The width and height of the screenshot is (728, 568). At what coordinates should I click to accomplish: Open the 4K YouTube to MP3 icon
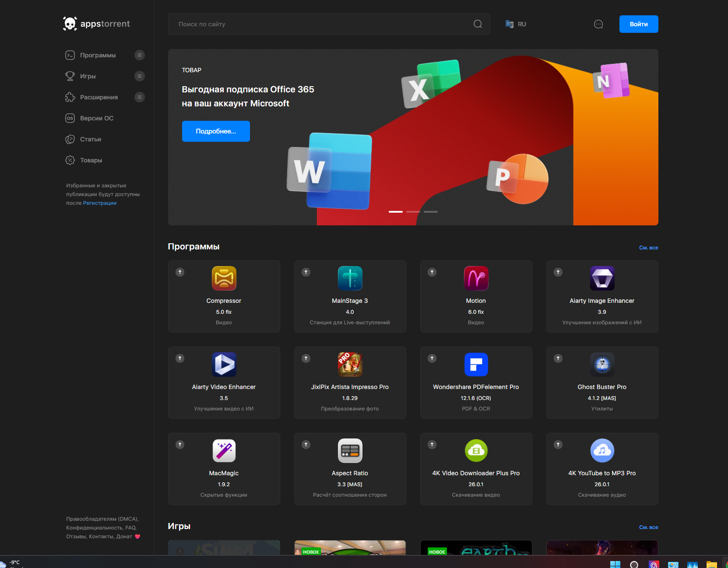point(602,451)
